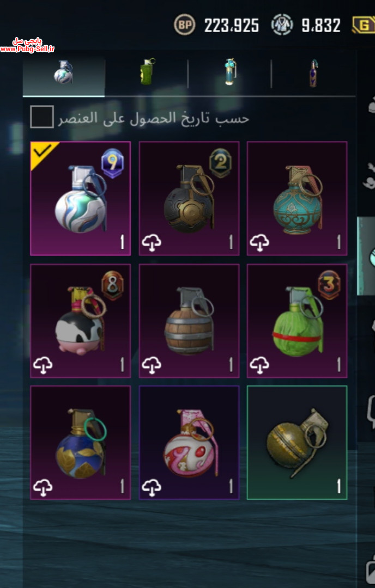Select the green cabbage grenade skin

tap(297, 321)
